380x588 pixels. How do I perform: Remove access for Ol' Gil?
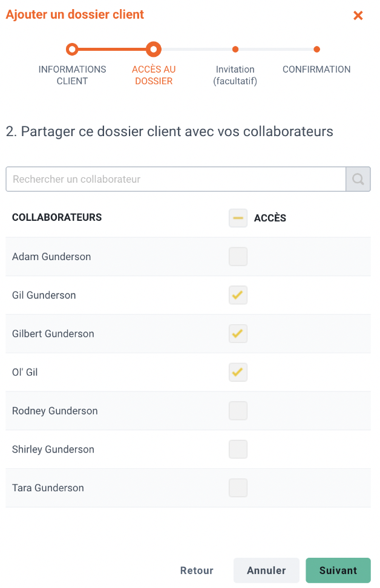tap(238, 372)
